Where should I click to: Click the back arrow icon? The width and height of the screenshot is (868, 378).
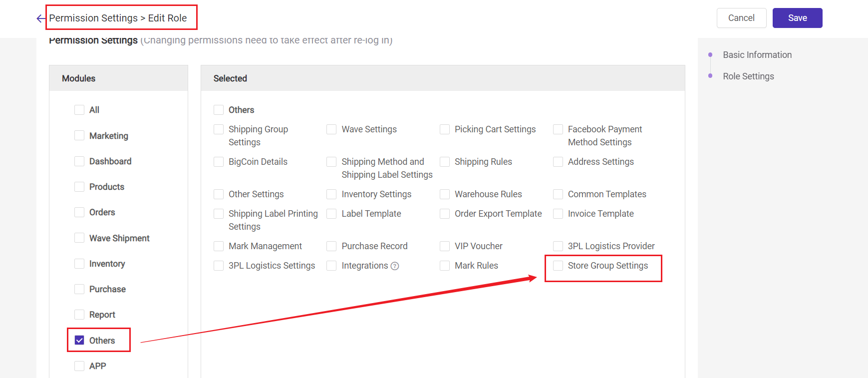pos(41,18)
